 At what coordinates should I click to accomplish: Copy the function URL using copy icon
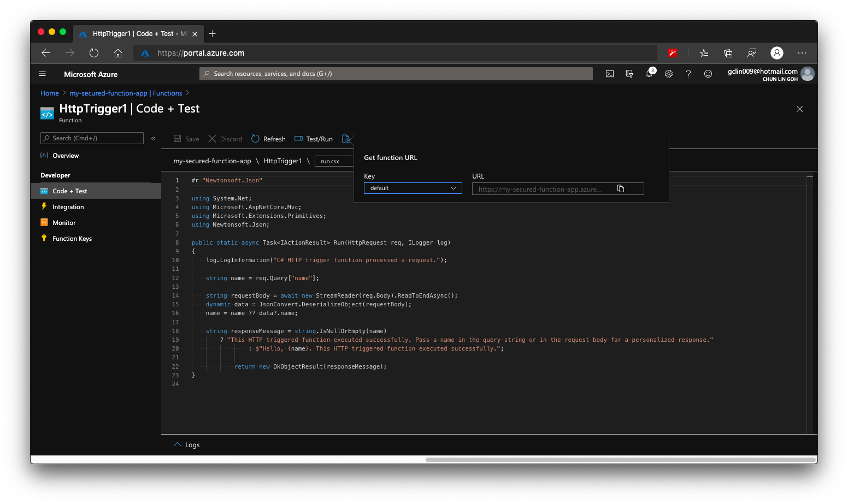pyautogui.click(x=621, y=188)
